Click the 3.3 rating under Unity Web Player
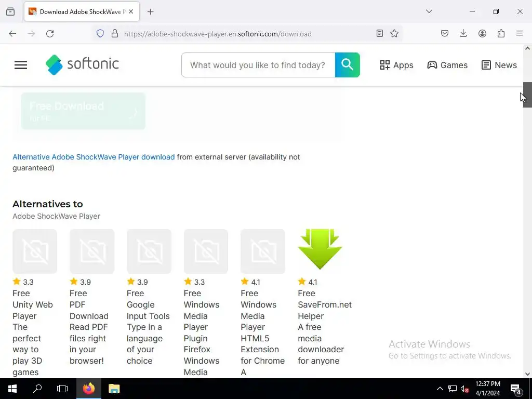The height and width of the screenshot is (399, 532). [23, 282]
